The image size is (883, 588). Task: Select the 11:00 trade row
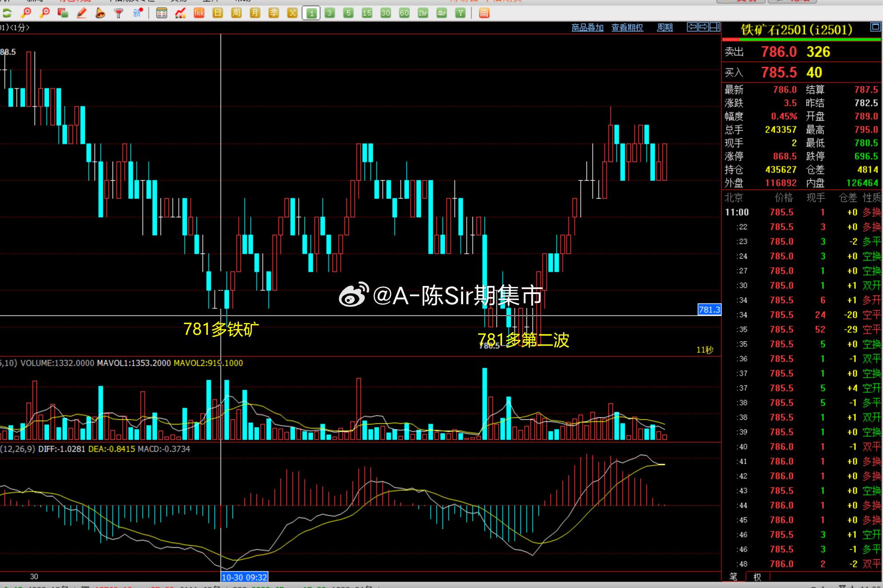[x=802, y=212]
